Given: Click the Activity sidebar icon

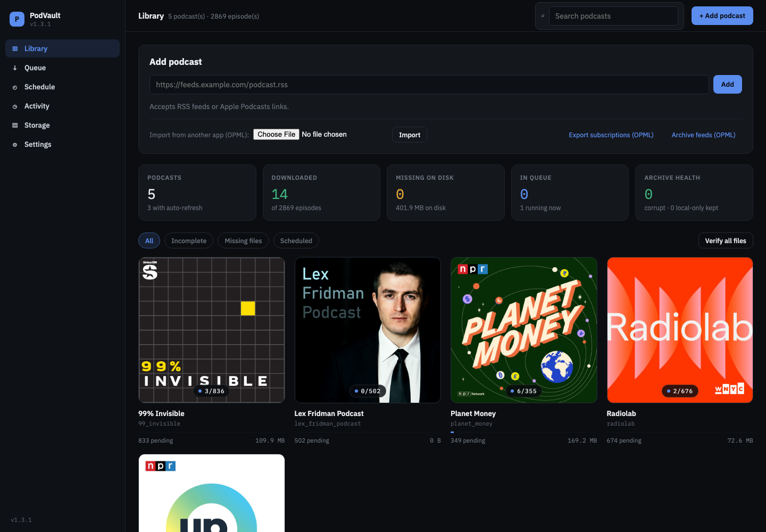Looking at the screenshot, I should 15,106.
